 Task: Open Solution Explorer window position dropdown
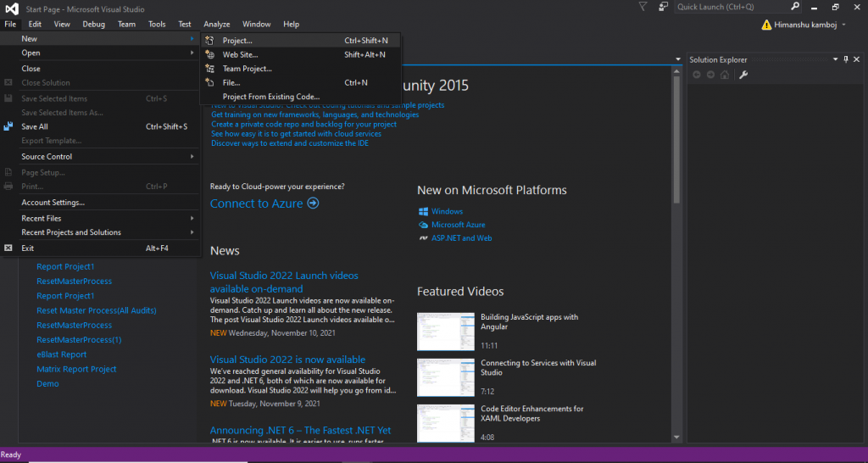834,59
